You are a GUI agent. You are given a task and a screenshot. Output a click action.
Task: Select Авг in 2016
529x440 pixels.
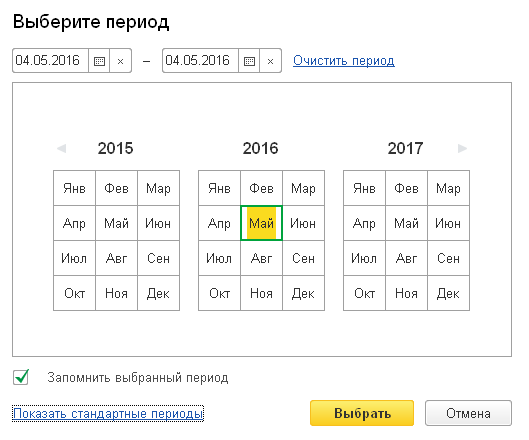pyautogui.click(x=261, y=258)
